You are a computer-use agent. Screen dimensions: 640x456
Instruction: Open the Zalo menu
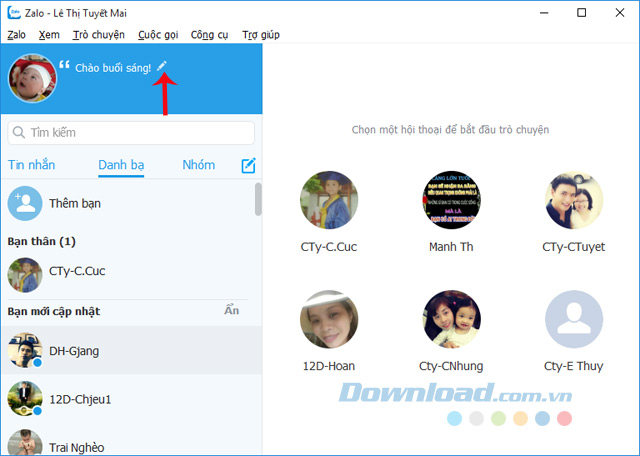[x=17, y=35]
